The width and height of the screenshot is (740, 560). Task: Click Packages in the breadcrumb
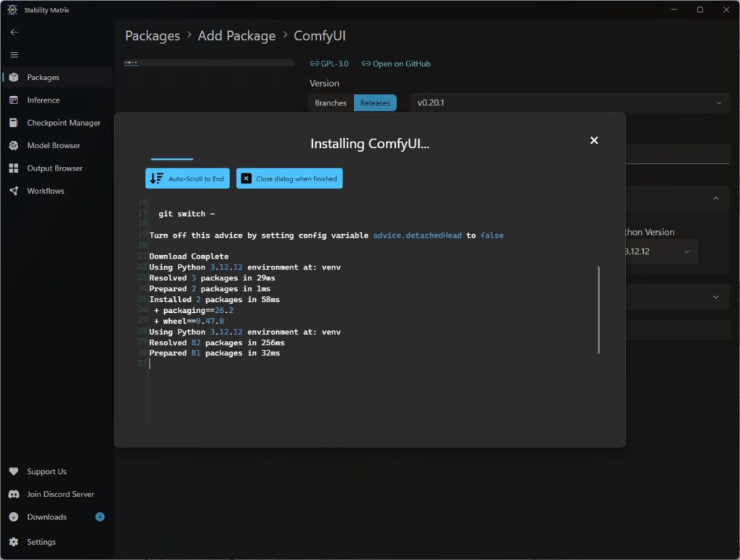[x=152, y=36]
